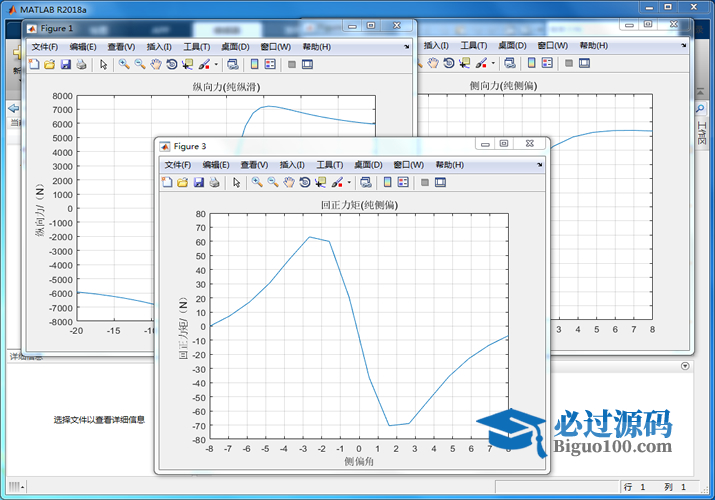This screenshot has width=715, height=500.
Task: Expand details panel circular arrow in MATLAB
Action: 685,366
